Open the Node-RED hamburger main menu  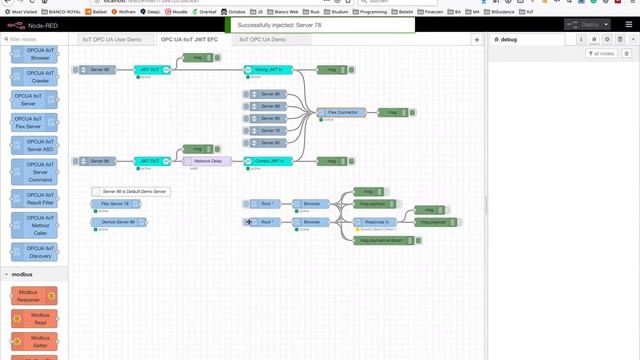629,25
